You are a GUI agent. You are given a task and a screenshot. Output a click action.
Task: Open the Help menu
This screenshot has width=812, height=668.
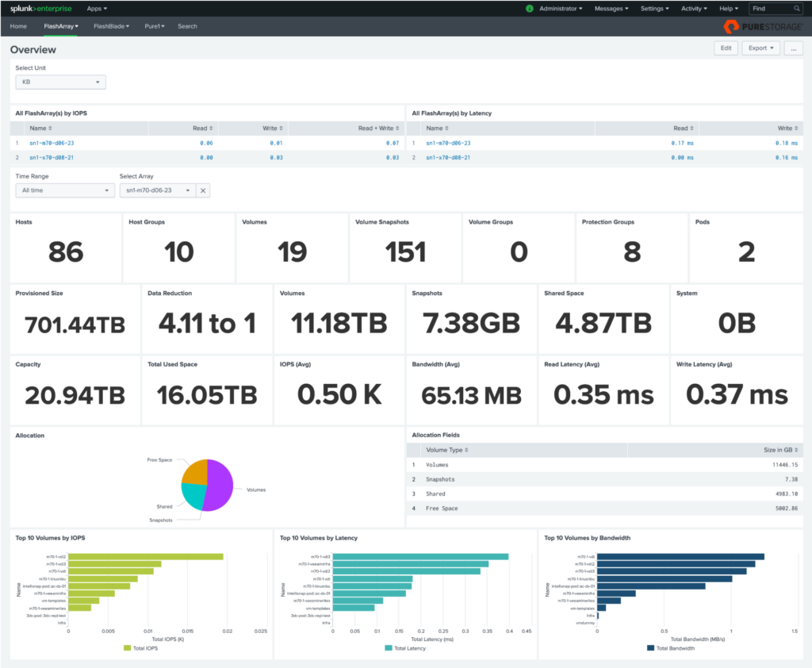729,8
